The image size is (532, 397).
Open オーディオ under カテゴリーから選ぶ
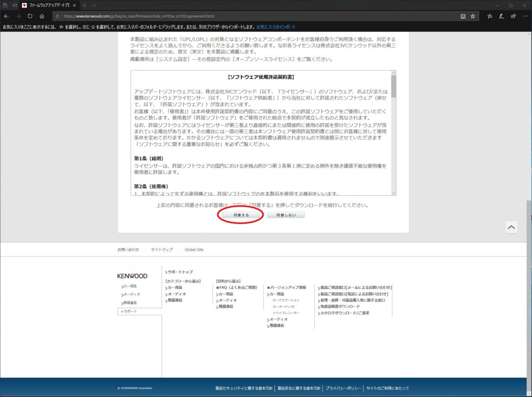176,294
